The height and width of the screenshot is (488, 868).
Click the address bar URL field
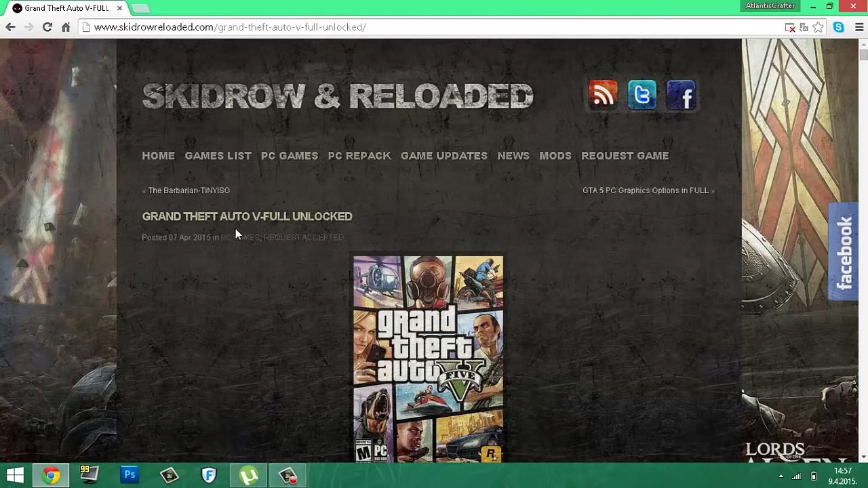434,27
